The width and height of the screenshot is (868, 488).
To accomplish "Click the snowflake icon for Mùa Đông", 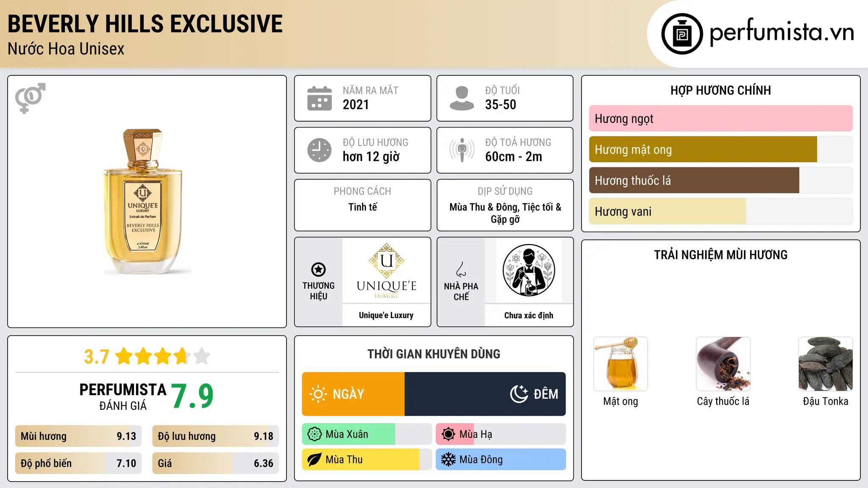I will tap(448, 460).
